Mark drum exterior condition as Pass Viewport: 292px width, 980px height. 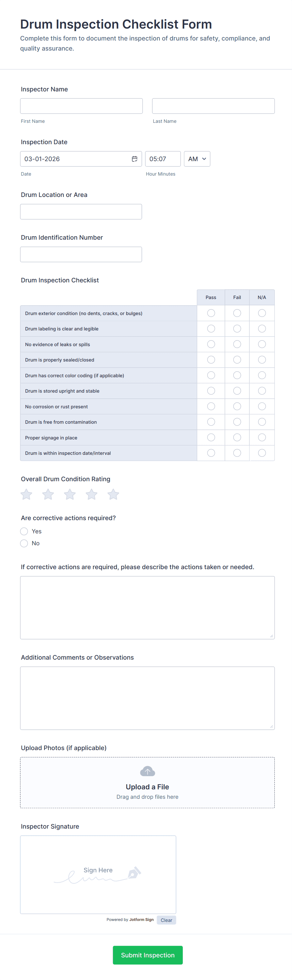[x=211, y=313]
